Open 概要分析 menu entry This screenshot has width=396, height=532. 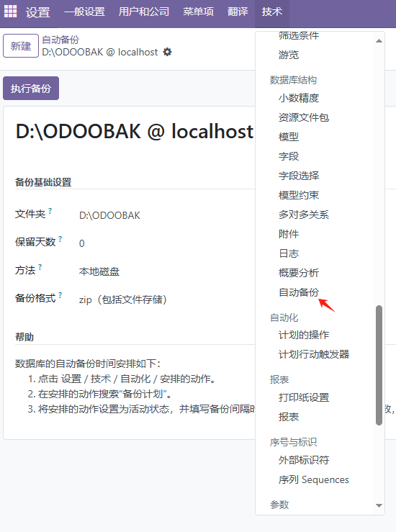click(299, 272)
